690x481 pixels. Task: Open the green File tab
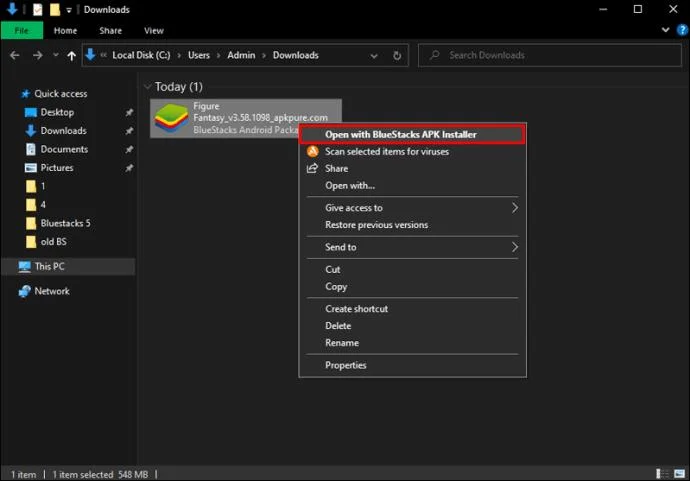tap(21, 31)
